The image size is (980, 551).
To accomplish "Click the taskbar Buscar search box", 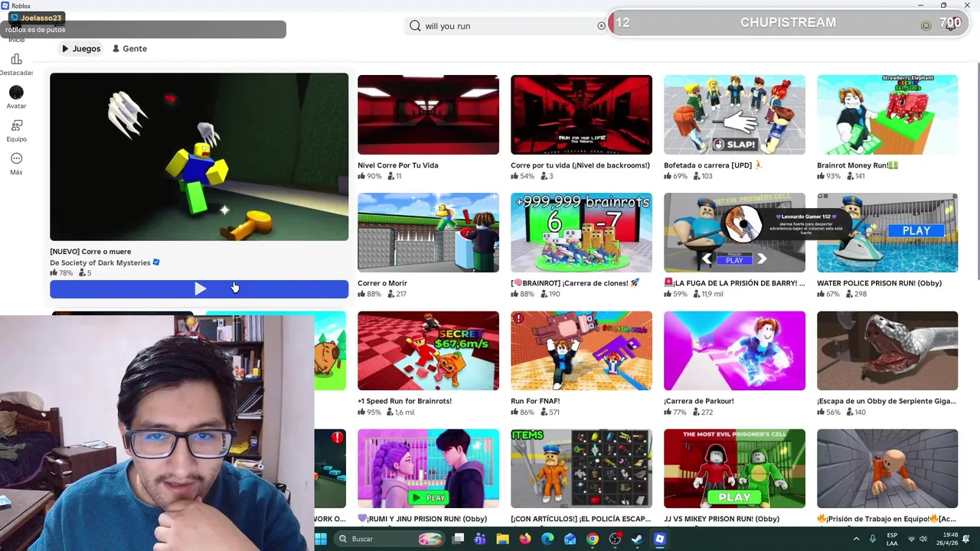I will click(x=390, y=539).
